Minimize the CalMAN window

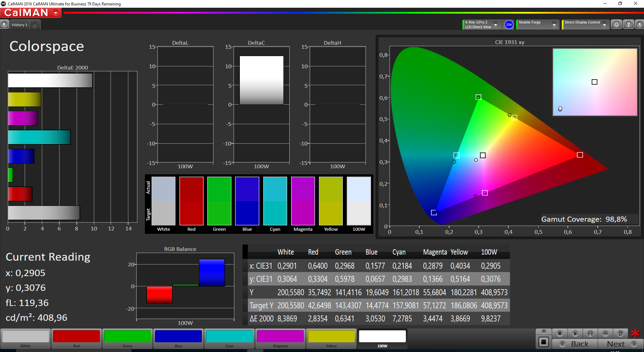[605, 4]
